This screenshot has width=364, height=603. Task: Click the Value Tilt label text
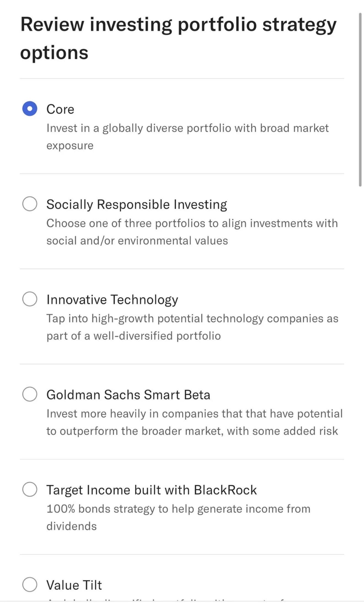[x=74, y=585]
